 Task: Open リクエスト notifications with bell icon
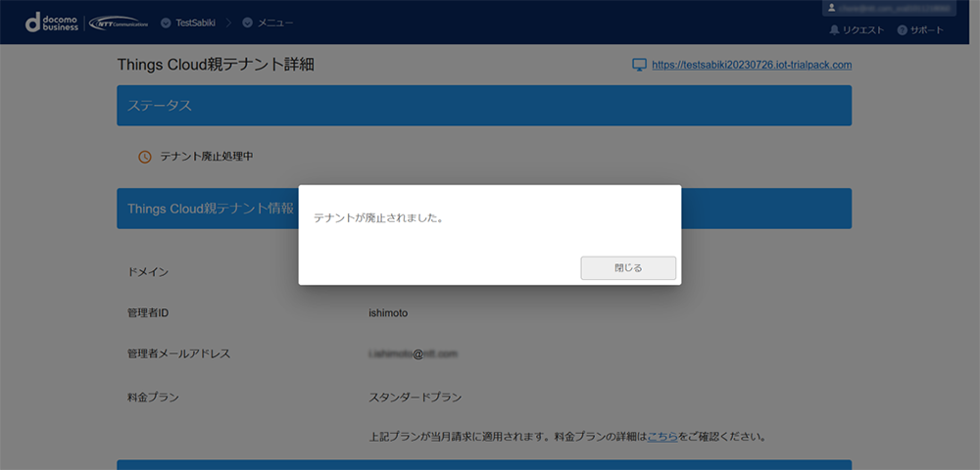coord(857,30)
